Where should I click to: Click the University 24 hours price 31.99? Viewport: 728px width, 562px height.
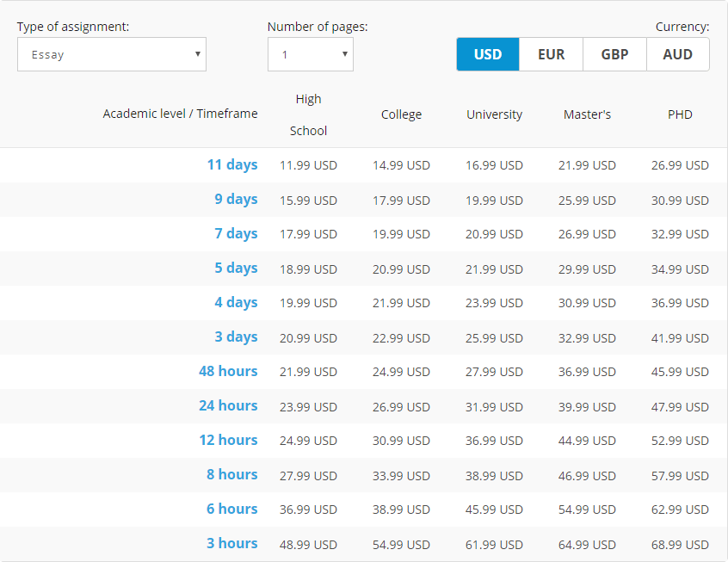[494, 407]
